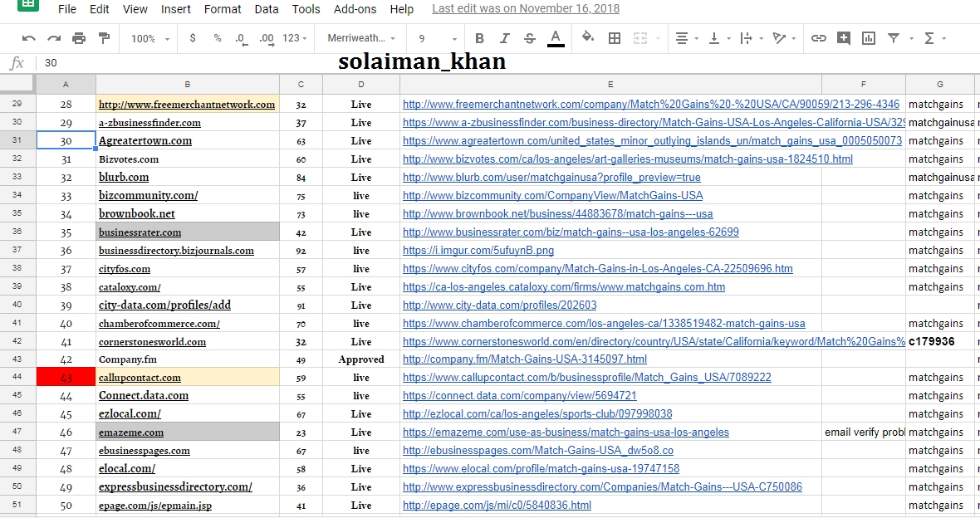
Task: Open the Format menu
Action: [x=223, y=9]
